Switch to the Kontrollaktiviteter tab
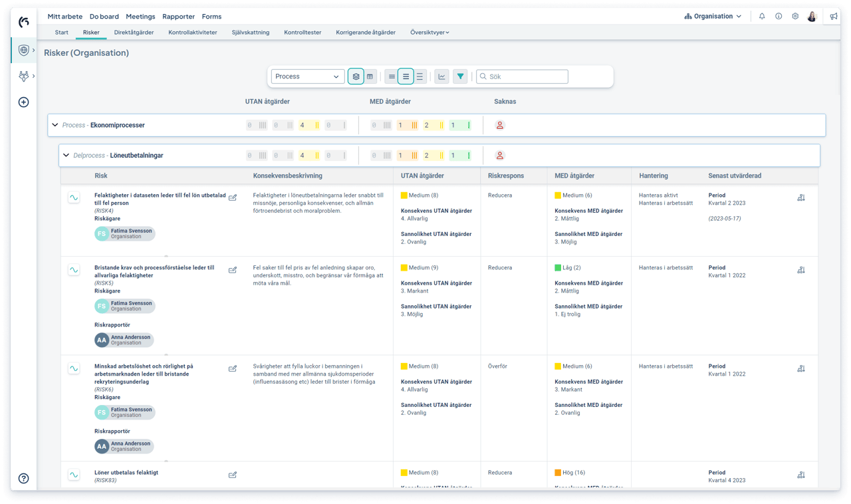This screenshot has height=504, width=851. pyautogui.click(x=193, y=33)
